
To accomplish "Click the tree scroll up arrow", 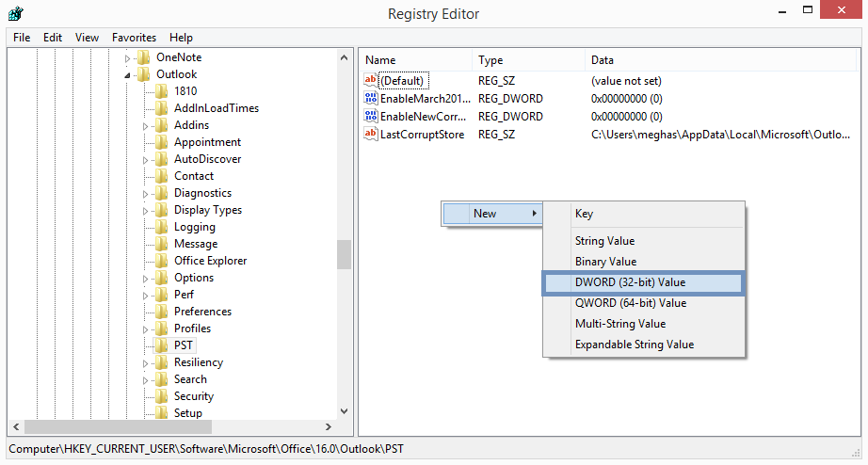I will (x=344, y=57).
